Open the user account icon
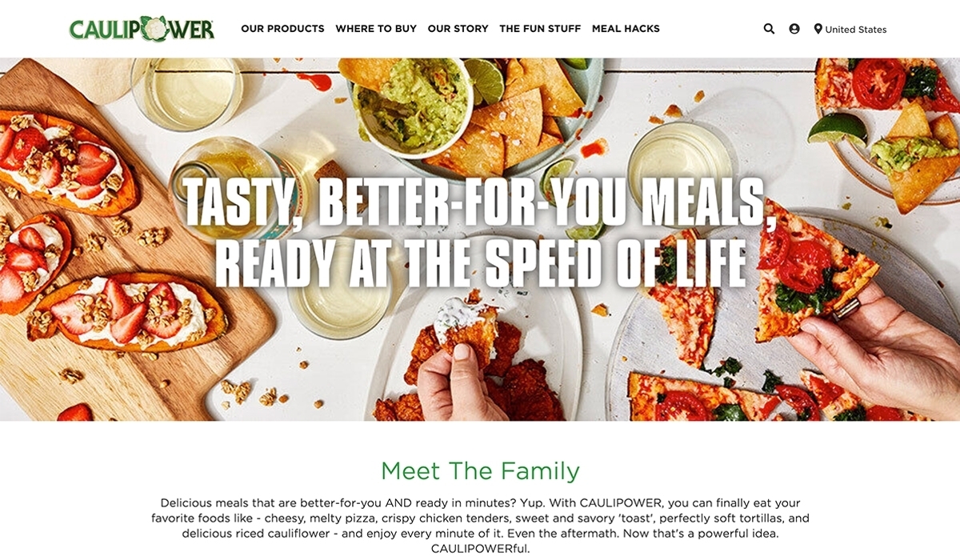960x560 pixels. click(x=794, y=29)
